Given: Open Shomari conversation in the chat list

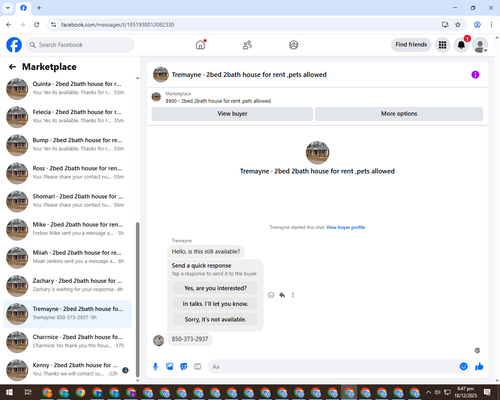Looking at the screenshot, I should (67, 201).
